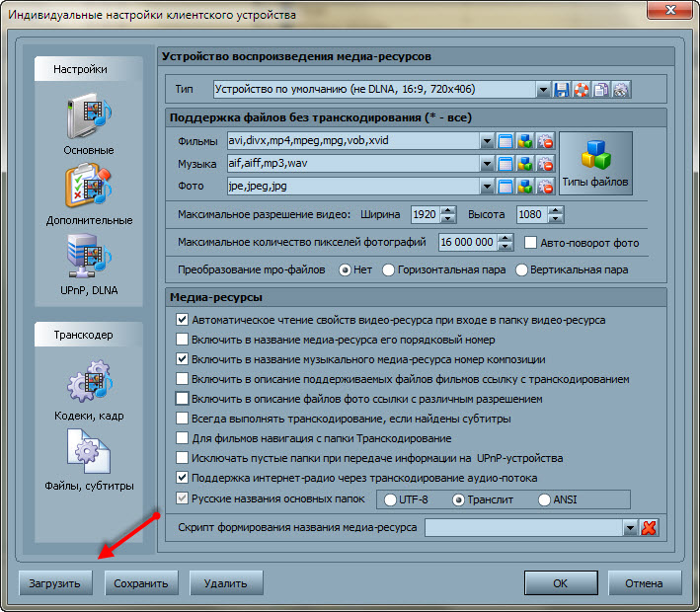Click the table icon in the Фильмы row
700x612 pixels.
click(506, 141)
